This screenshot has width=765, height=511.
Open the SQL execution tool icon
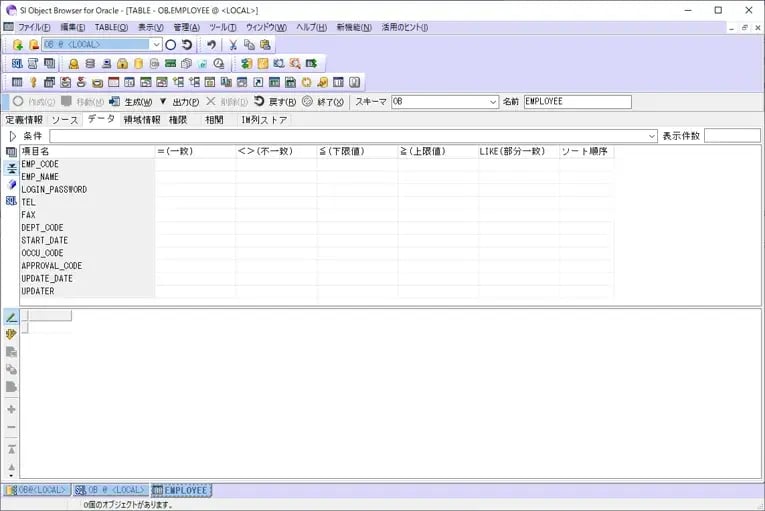(18, 64)
